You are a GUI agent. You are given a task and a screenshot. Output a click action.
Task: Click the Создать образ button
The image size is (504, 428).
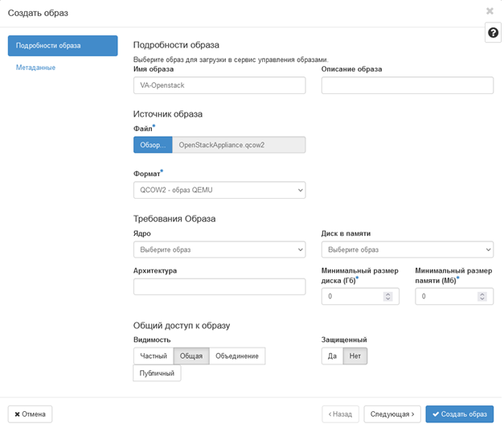pyautogui.click(x=459, y=414)
